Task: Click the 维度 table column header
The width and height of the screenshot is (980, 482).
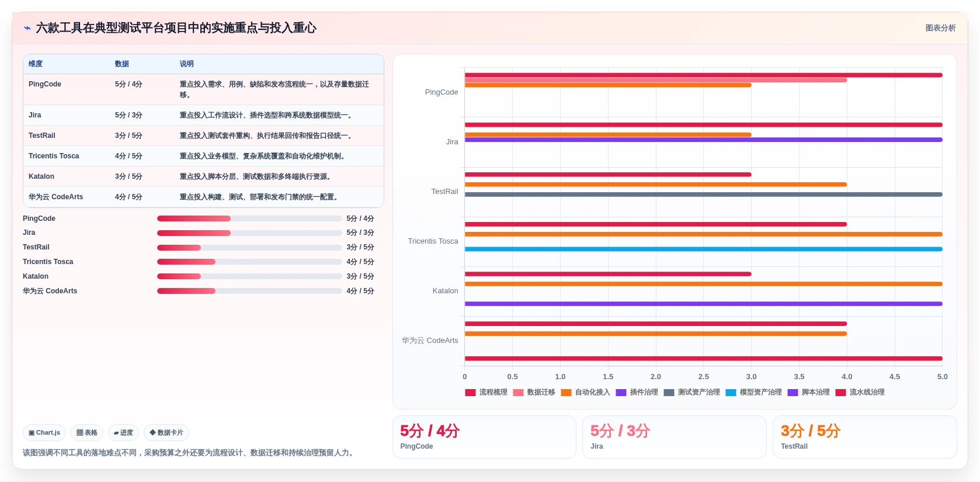Action: (36, 64)
